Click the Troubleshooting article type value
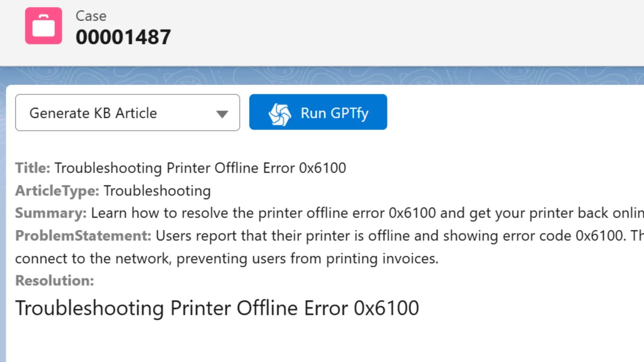Viewport: 644px width, 362px height. tap(157, 191)
